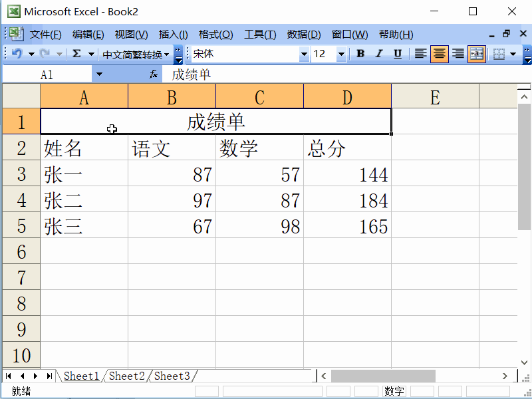Click the greyed Redo icon

(x=45, y=54)
